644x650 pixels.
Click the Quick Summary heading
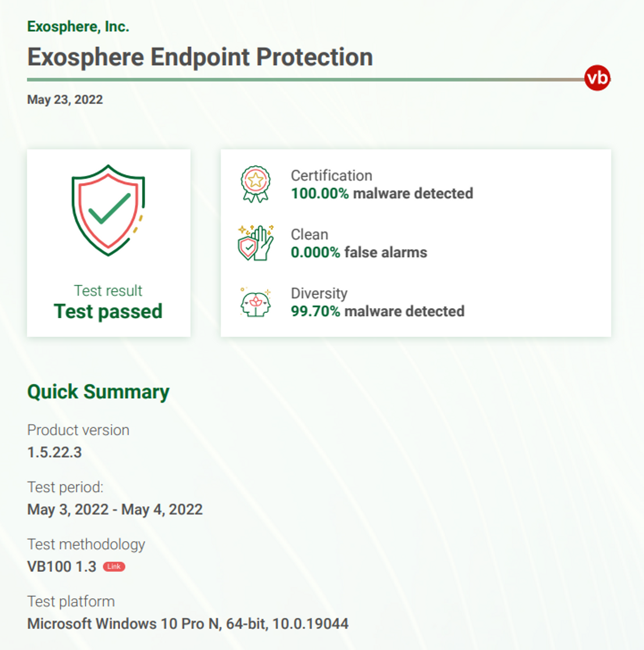tap(98, 392)
